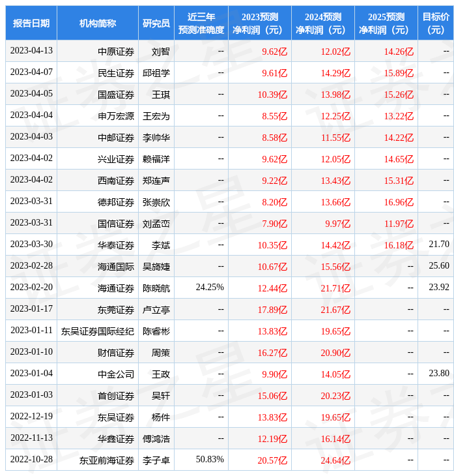Click the 中金公司 institution name
This screenshot has height=476, width=454.
point(116,374)
